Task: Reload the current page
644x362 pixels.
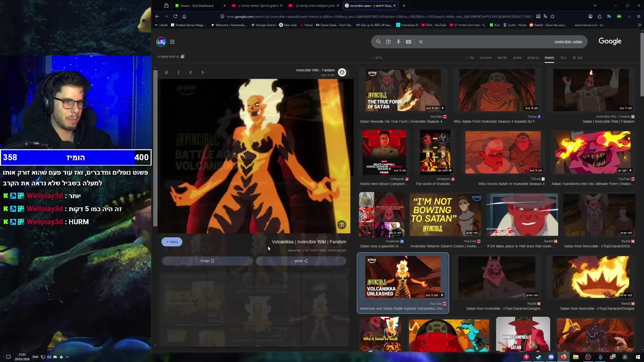Action: (175, 16)
